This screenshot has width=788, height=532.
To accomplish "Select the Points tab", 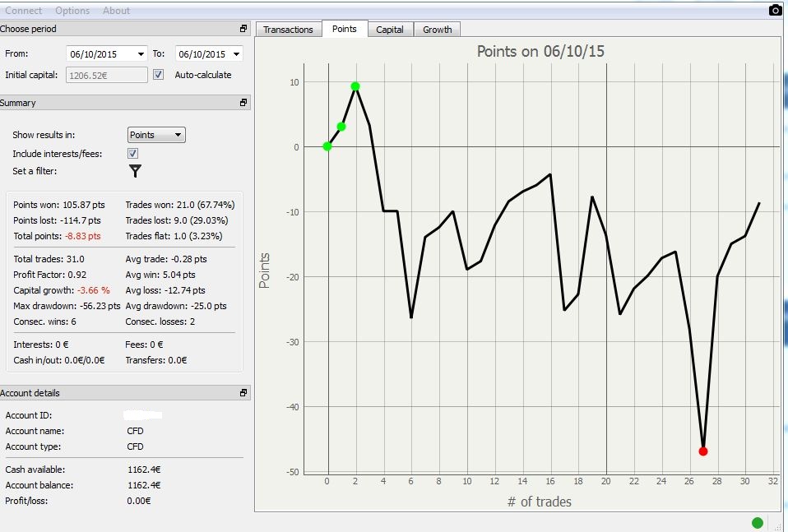I will pos(345,29).
